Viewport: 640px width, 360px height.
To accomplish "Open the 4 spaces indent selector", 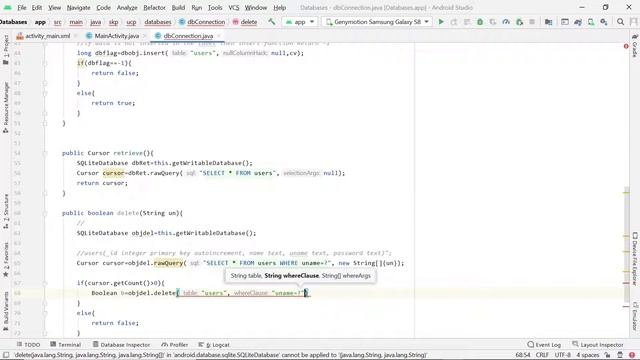I will pyautogui.click(x=588, y=355).
